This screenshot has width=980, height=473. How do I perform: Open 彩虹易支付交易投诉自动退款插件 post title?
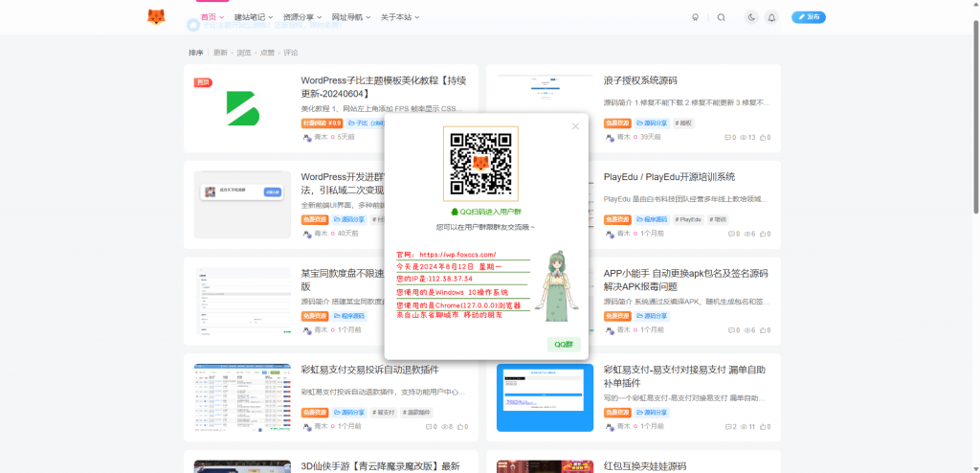370,370
